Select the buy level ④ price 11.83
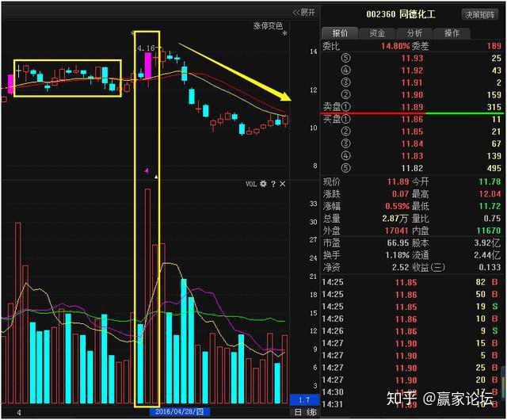The image size is (507, 420). tap(412, 156)
